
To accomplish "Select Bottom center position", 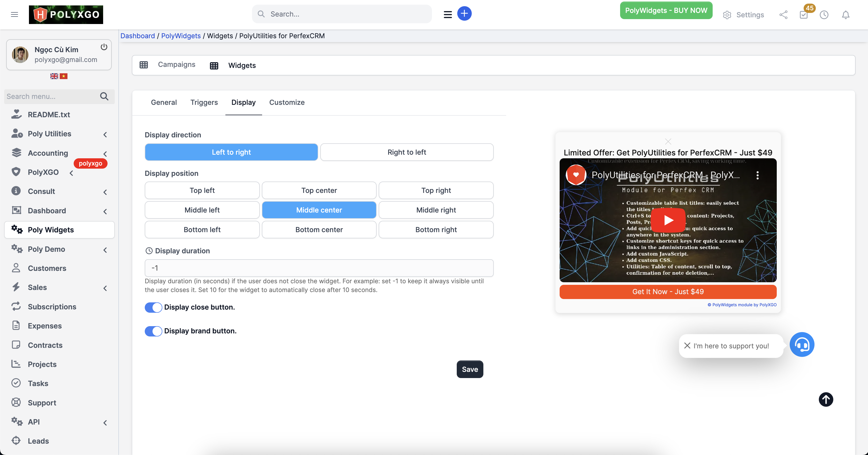I will [x=319, y=230].
